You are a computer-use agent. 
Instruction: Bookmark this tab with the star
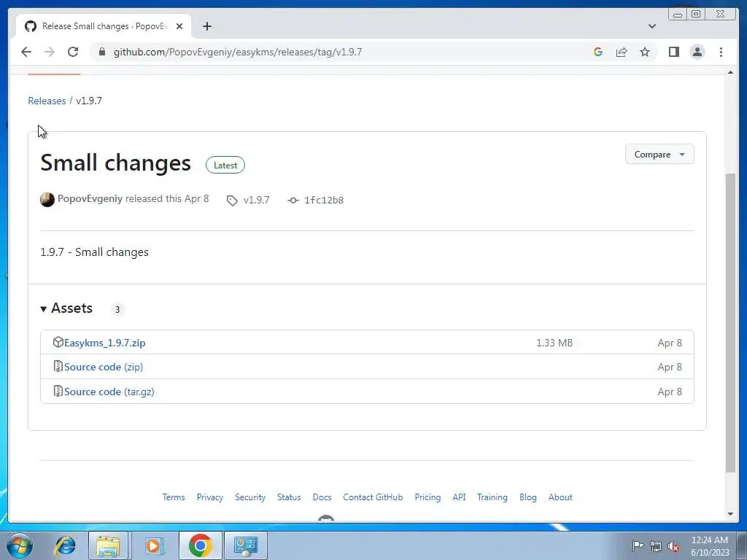click(x=645, y=52)
